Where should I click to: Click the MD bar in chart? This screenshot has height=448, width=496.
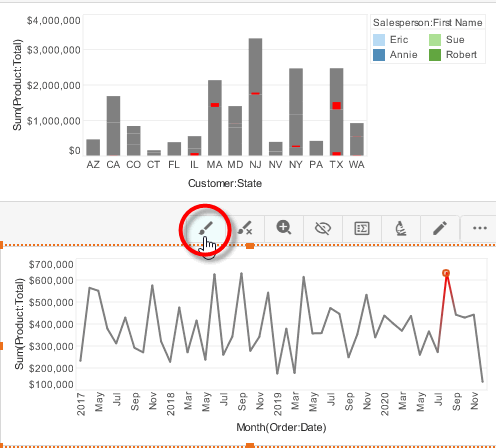[x=235, y=131]
